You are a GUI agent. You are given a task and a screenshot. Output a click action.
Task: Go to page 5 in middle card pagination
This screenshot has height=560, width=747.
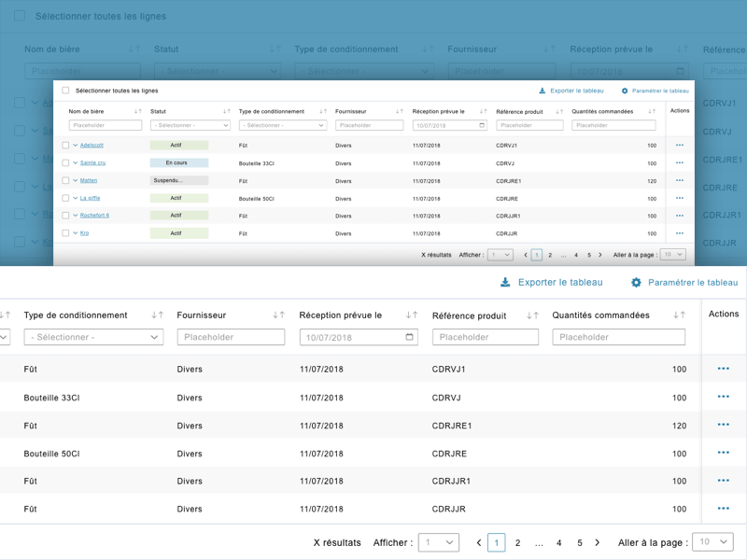[x=589, y=255]
